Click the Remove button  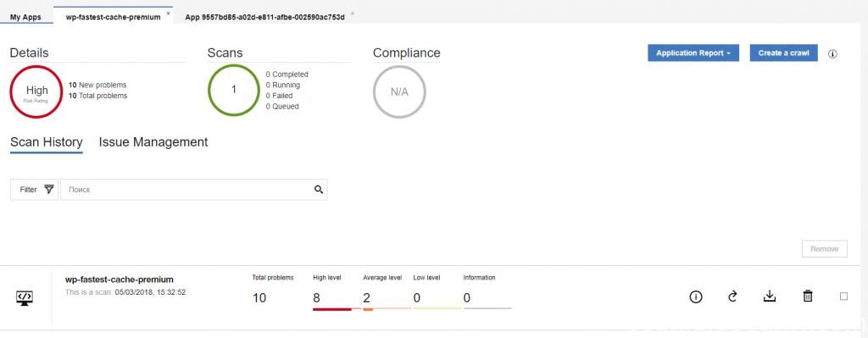click(x=824, y=249)
